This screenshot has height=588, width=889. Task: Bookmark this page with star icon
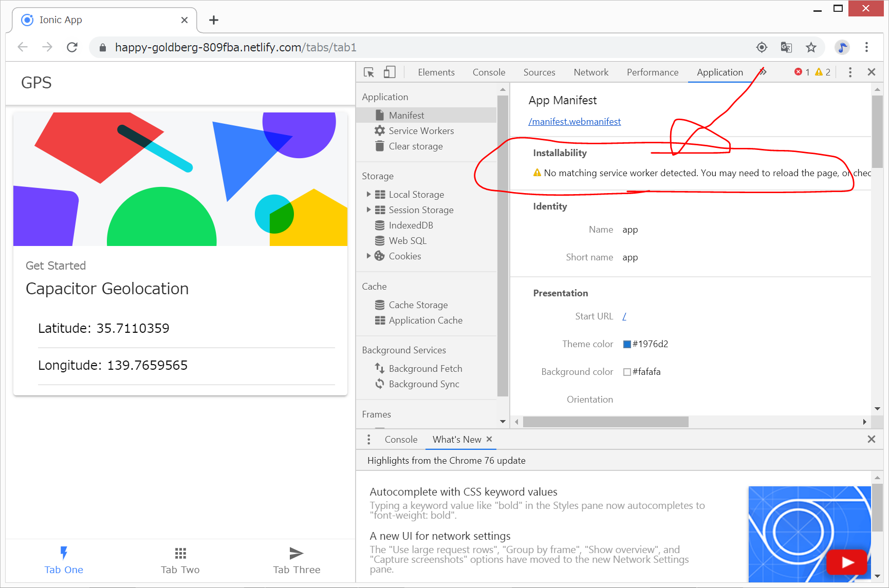coord(811,47)
